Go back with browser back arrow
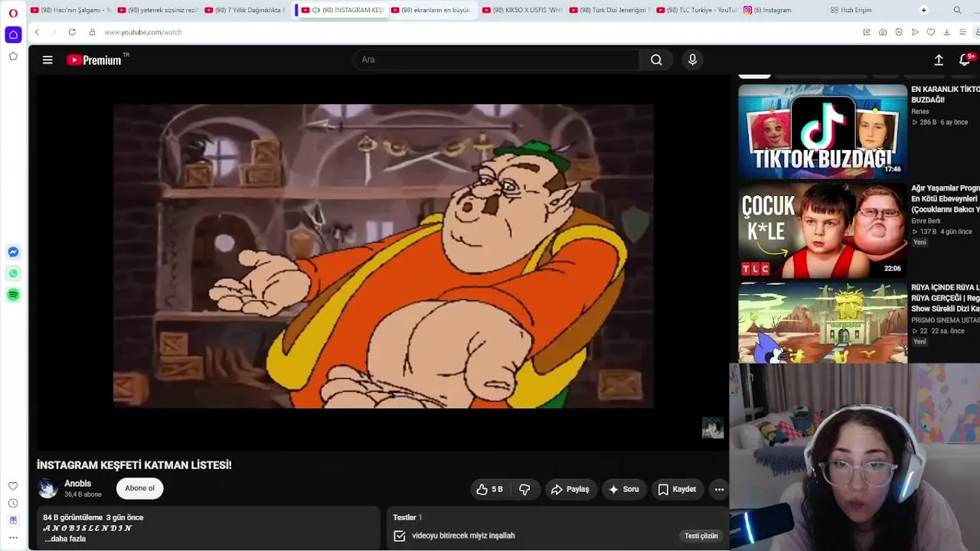980x551 pixels. [x=37, y=32]
